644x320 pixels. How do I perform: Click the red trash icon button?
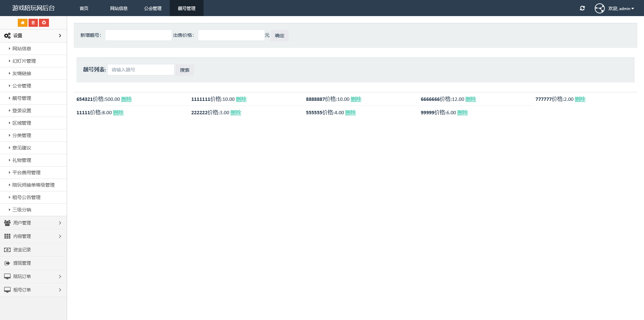[x=33, y=23]
